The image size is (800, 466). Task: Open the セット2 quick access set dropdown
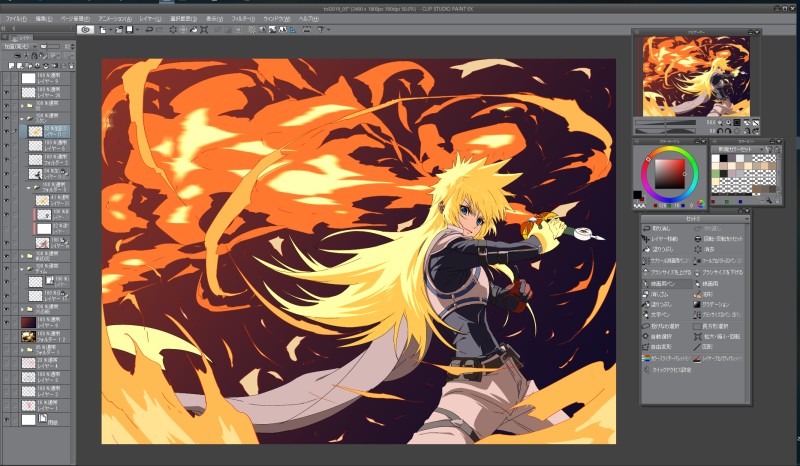(695, 218)
